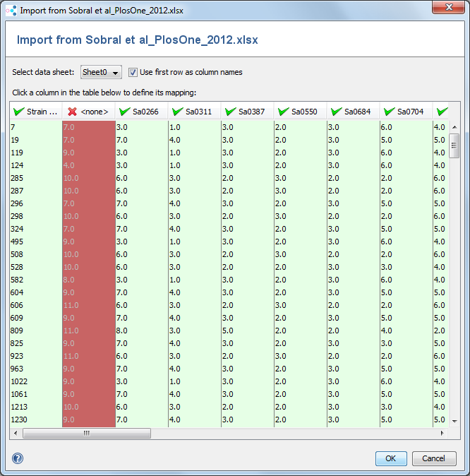Confirm import with the OK button

(391, 458)
